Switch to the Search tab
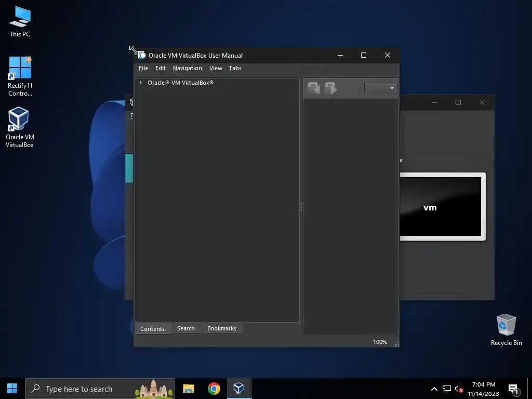Viewport: 532px width, 399px height. click(186, 328)
